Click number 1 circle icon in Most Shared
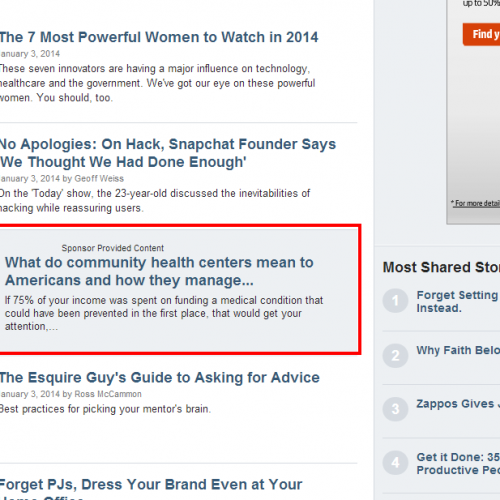 click(x=395, y=301)
